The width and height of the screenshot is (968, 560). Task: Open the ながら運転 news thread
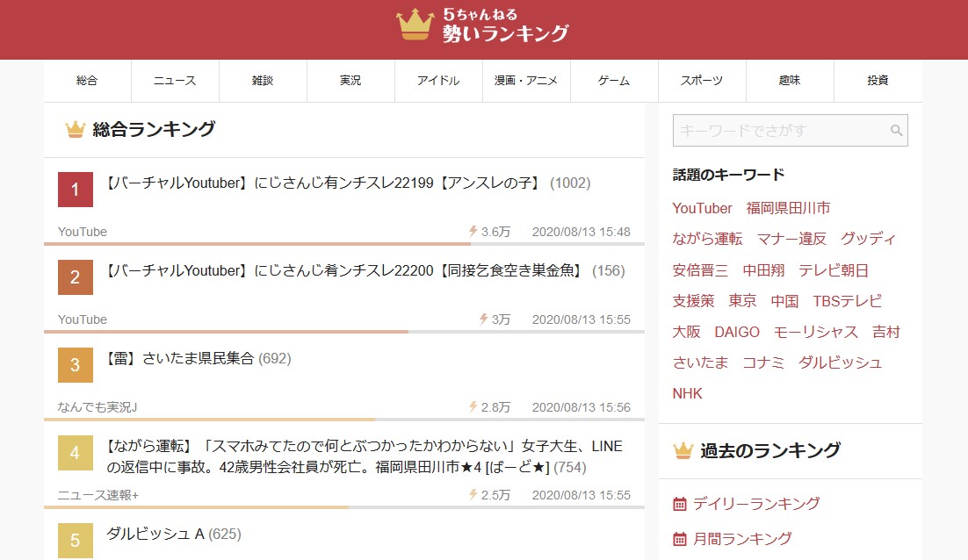pos(365,456)
